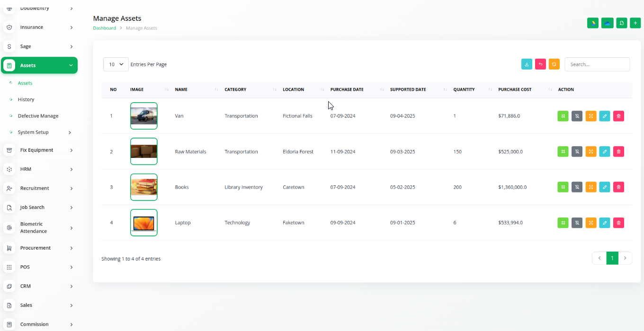Click the green plus button to add asset
The width and height of the screenshot is (644, 331).
click(x=635, y=23)
